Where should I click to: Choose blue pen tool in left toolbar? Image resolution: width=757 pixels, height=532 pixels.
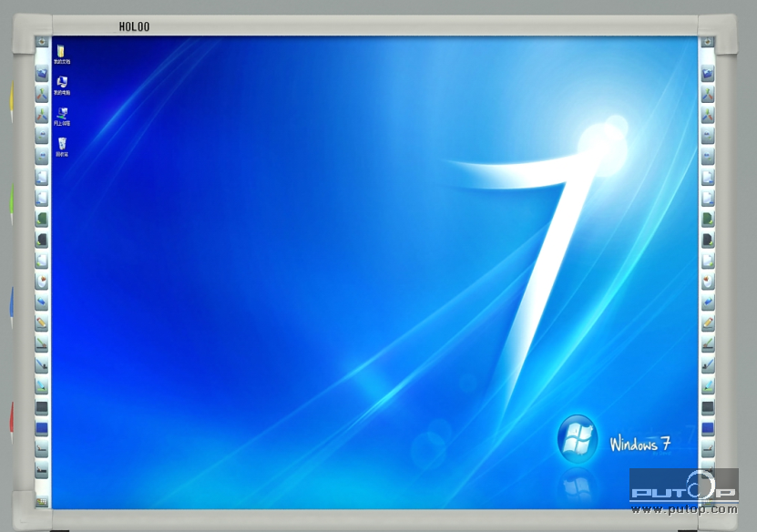(x=42, y=364)
